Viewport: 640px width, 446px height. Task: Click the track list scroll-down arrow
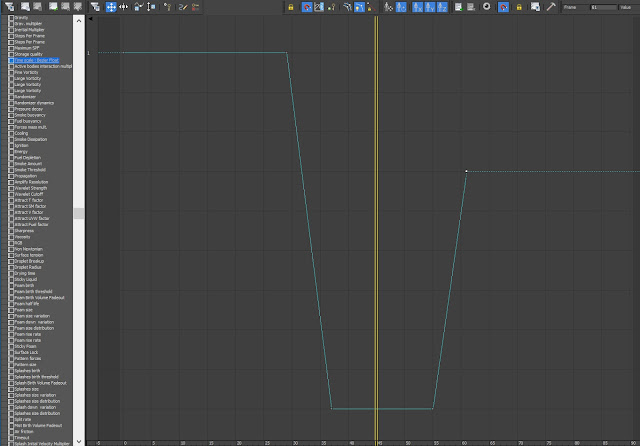(79, 442)
